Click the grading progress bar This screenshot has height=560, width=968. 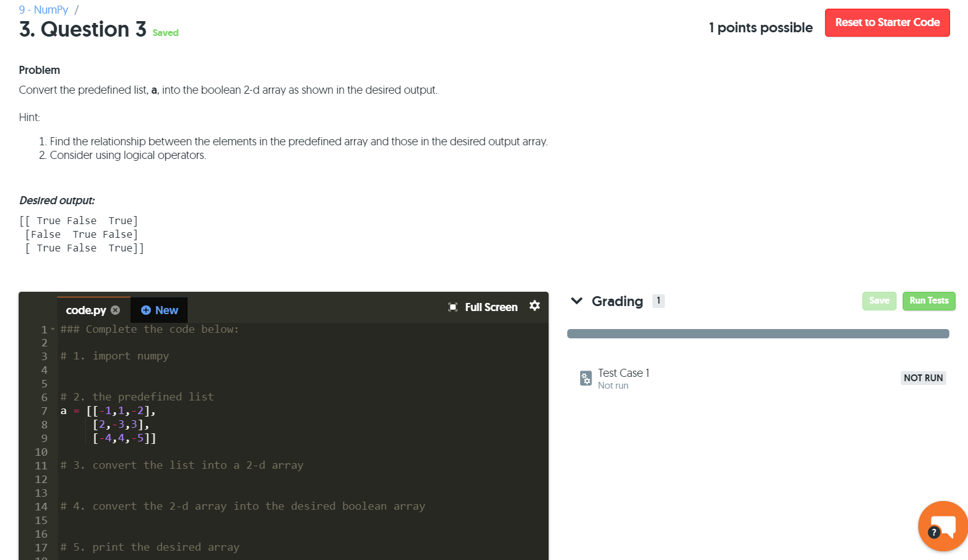(x=757, y=333)
